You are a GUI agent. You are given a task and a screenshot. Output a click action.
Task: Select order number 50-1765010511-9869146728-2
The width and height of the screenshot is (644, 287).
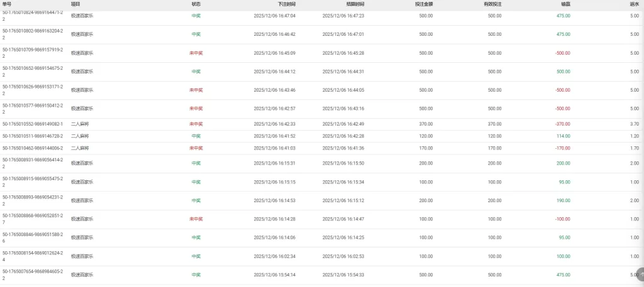pyautogui.click(x=32, y=136)
